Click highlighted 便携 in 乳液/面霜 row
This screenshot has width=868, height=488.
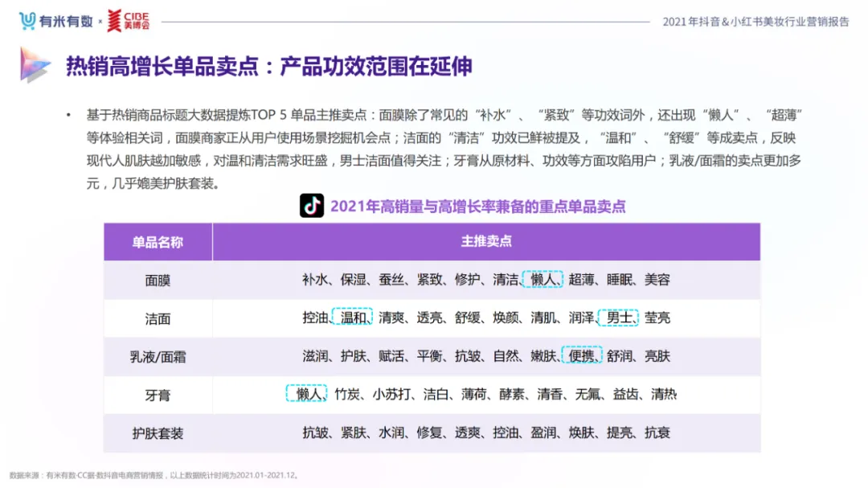pyautogui.click(x=582, y=355)
